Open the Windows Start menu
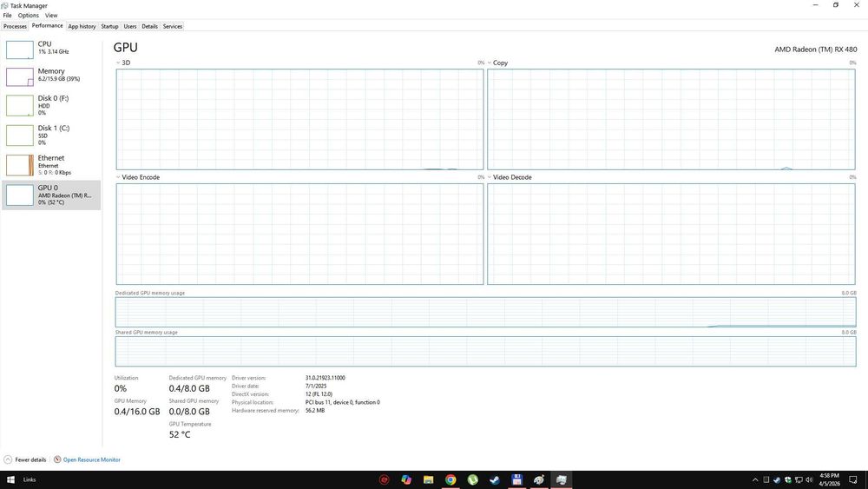 pos(10,479)
